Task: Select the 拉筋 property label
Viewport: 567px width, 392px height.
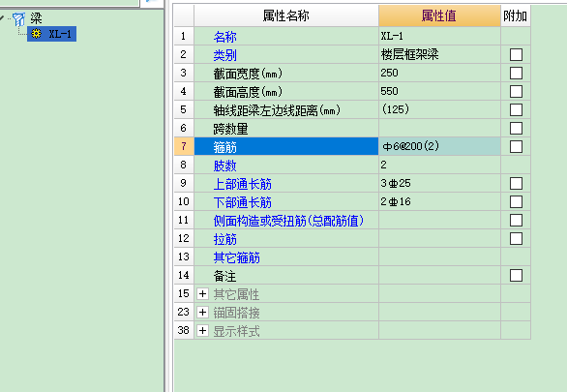Action: click(224, 239)
